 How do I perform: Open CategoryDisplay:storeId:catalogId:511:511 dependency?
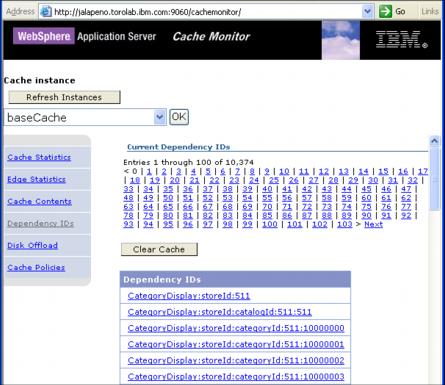coord(220,312)
